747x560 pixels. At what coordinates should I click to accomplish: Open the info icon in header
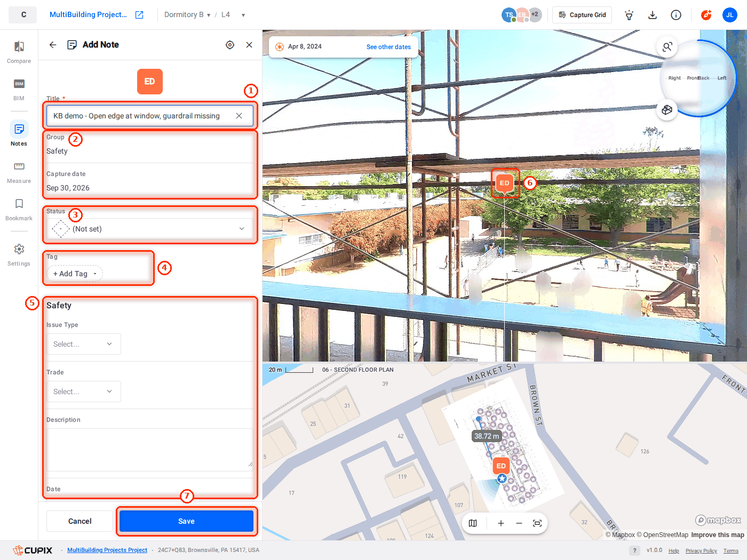click(676, 15)
